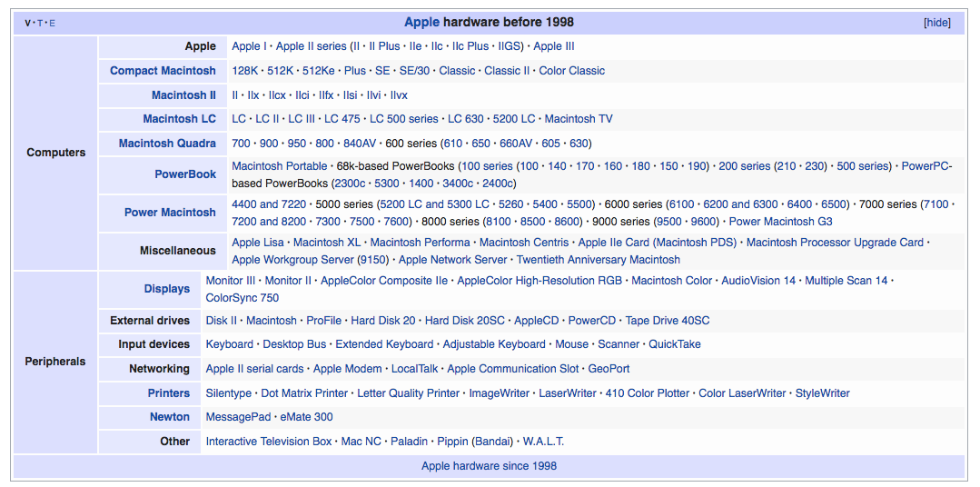Open the Monitor III link
Image resolution: width=980 pixels, height=487 pixels.
point(231,281)
